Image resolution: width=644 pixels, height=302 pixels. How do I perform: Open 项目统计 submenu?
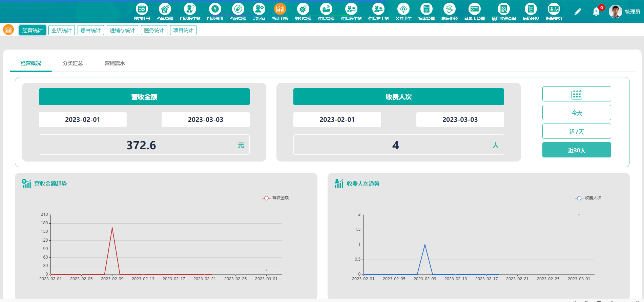[183, 30]
